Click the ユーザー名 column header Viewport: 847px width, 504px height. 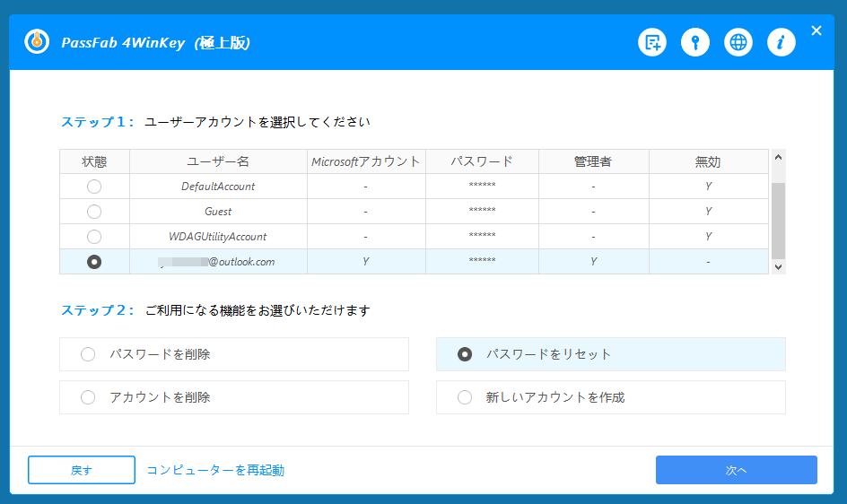[x=218, y=161]
